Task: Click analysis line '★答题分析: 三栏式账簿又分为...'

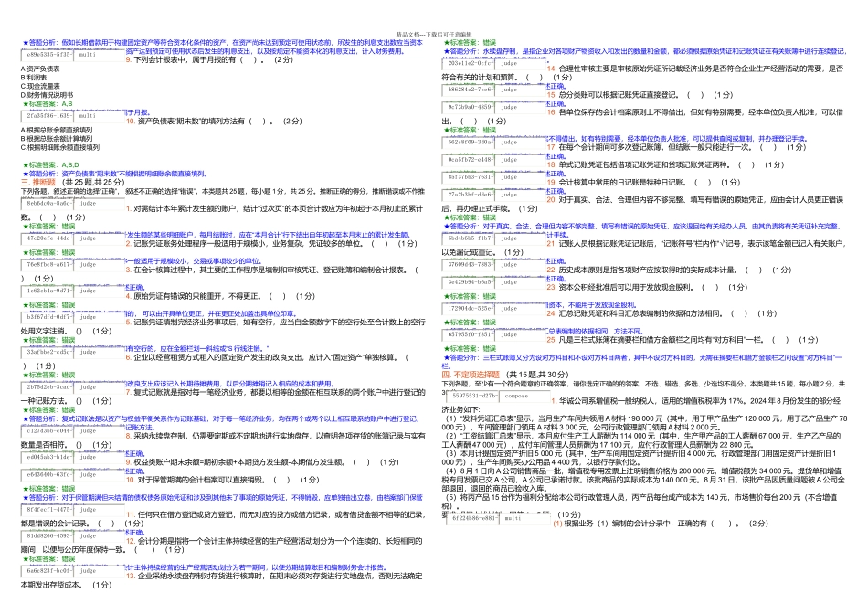Action: click(642, 362)
